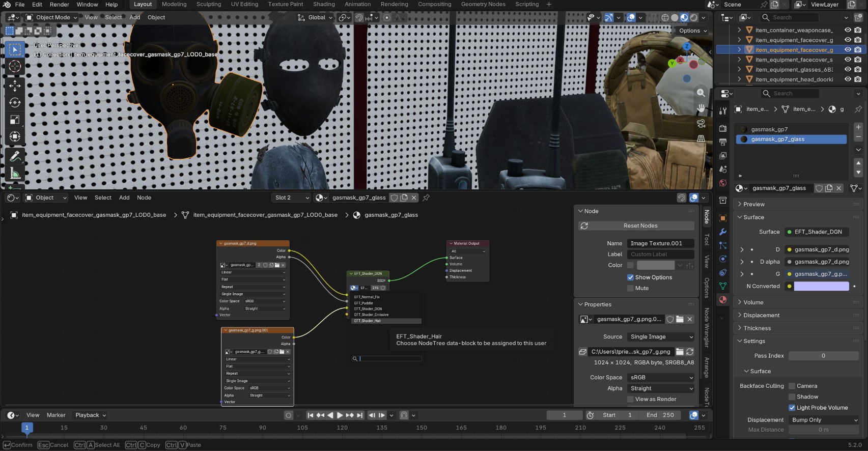The image size is (868, 451).
Task: Enable the Show Options checkbox
Action: [x=631, y=277]
